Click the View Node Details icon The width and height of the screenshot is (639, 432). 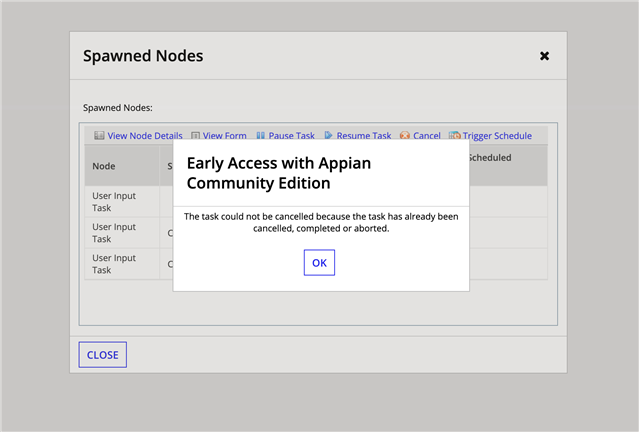[99, 135]
